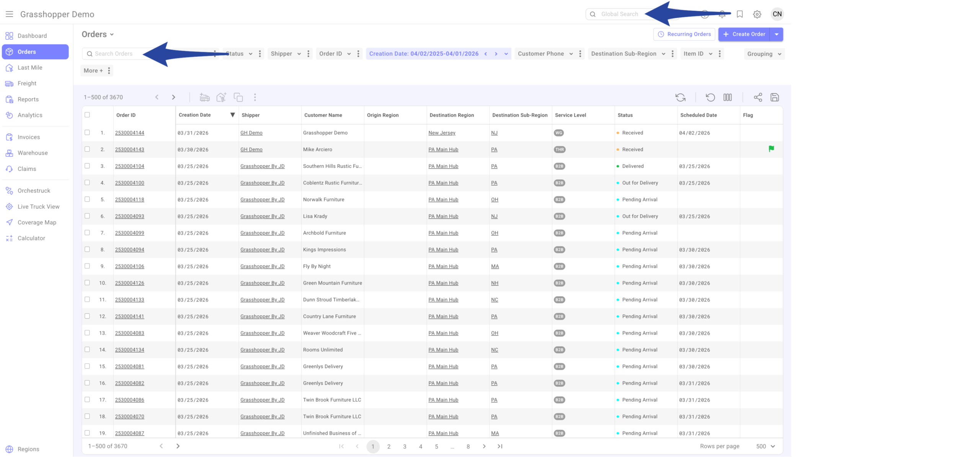Go to Warehouse sidebar item
The height and width of the screenshot is (457, 980).
pos(33,153)
